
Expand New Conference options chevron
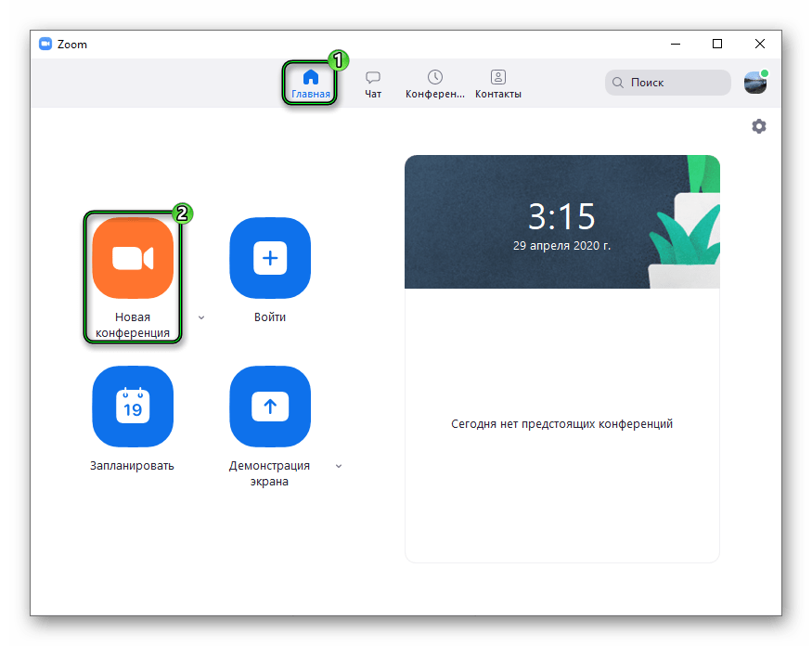[201, 317]
